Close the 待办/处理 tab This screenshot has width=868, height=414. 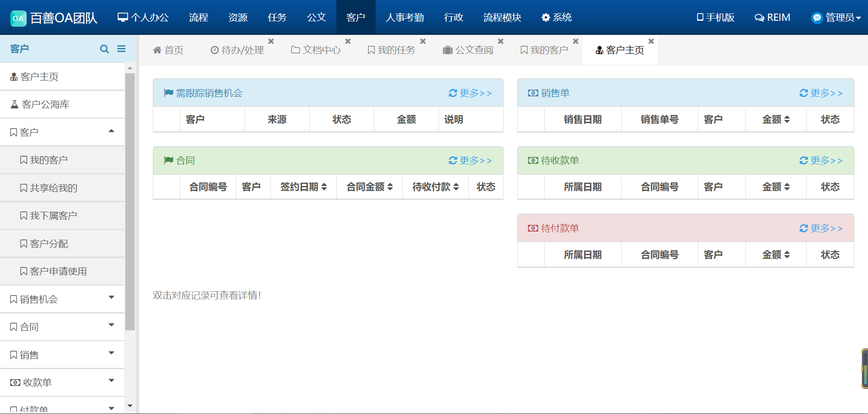[x=271, y=41]
